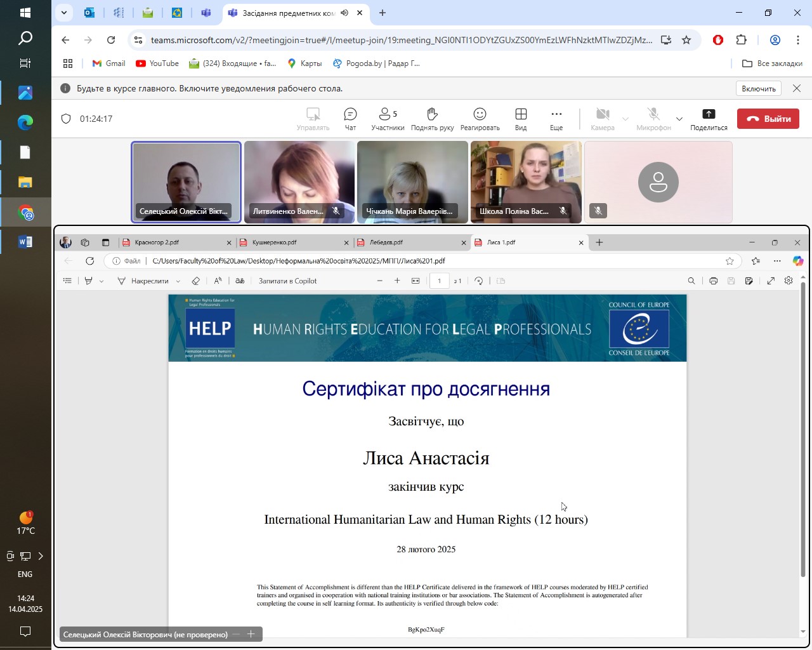The height and width of the screenshot is (650, 812).
Task: Open Chrome tab search dropdown arrow
Action: point(63,13)
